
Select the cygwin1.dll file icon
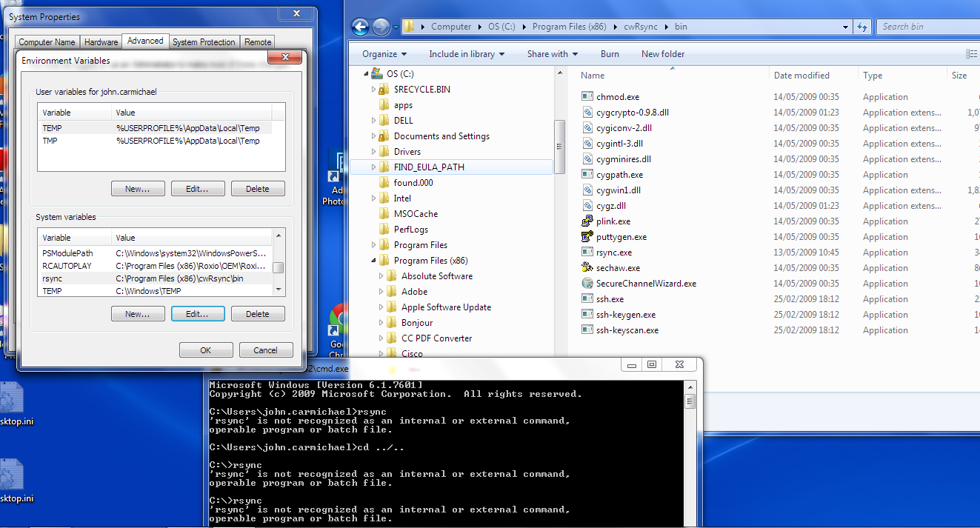(587, 190)
